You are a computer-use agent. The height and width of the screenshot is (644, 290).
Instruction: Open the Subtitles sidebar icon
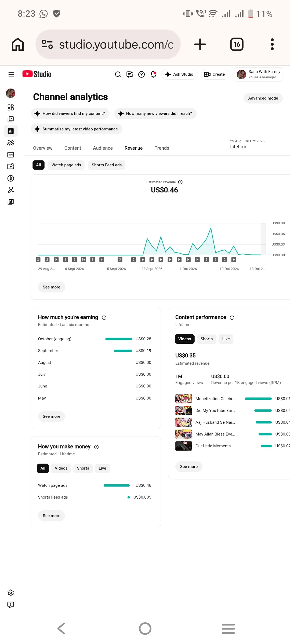[11, 155]
